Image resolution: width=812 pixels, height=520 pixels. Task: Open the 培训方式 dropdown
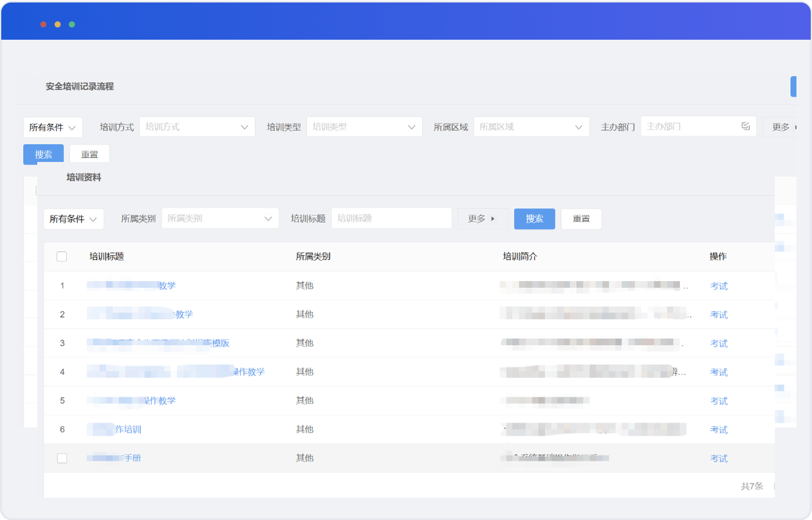click(x=197, y=127)
